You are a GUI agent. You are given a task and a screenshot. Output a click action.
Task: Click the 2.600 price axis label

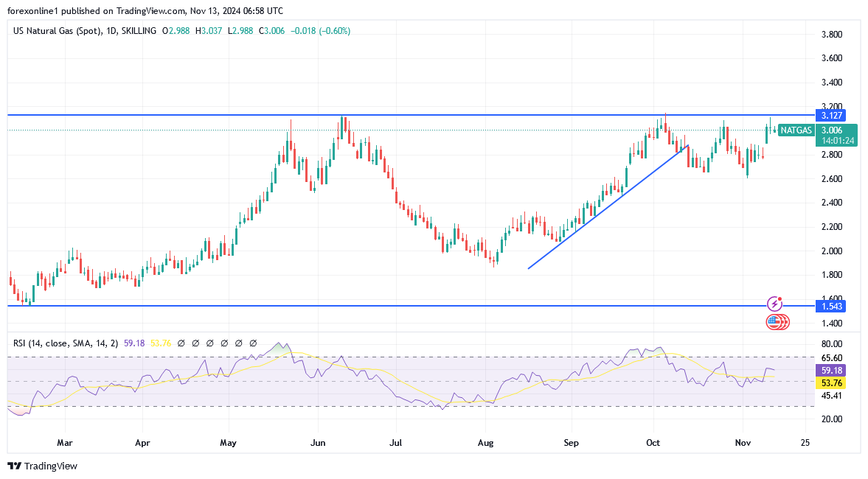click(x=831, y=178)
